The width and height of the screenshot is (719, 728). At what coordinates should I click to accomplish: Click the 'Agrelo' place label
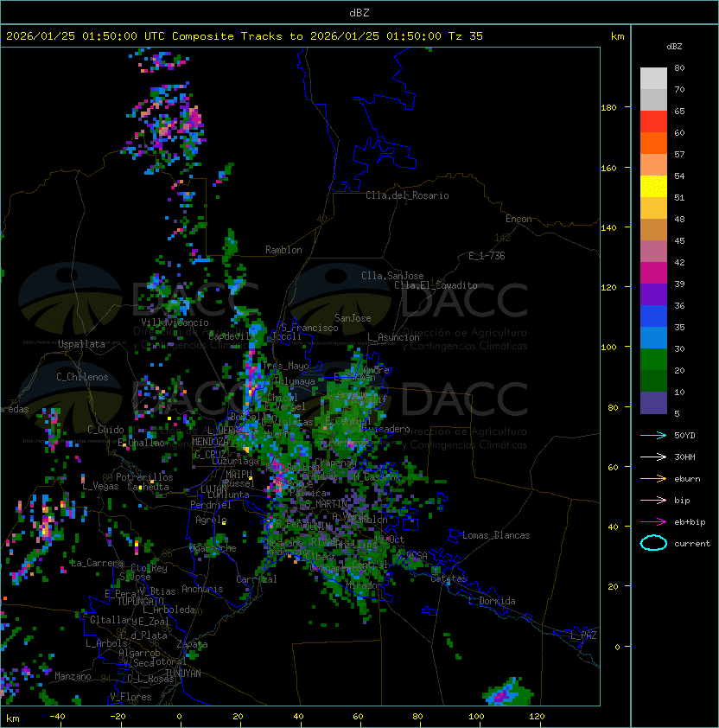click(x=211, y=520)
